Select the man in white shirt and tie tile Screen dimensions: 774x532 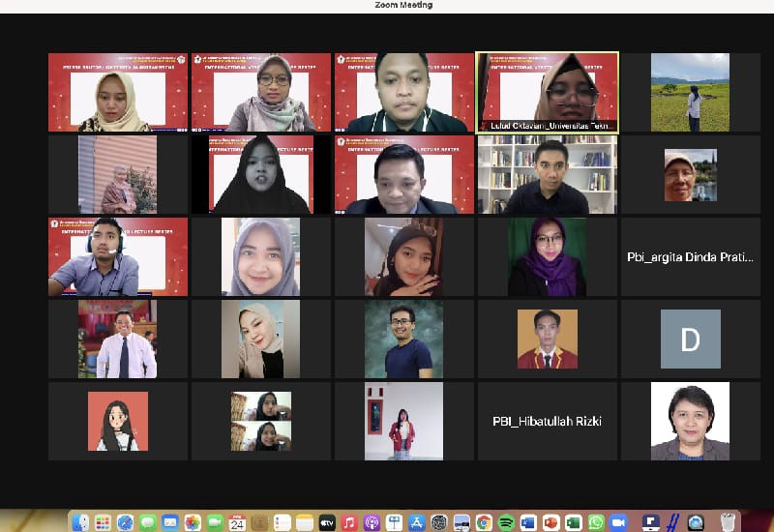pyautogui.click(x=118, y=340)
